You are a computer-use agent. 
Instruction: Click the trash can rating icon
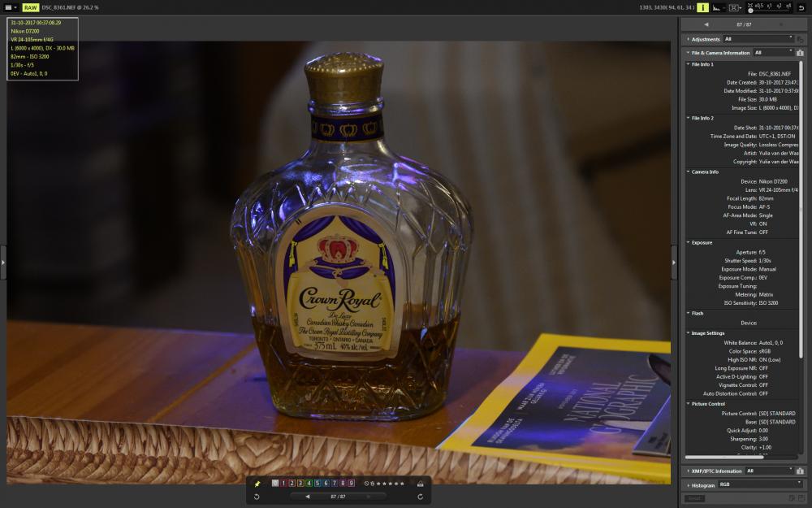pyautogui.click(x=373, y=484)
